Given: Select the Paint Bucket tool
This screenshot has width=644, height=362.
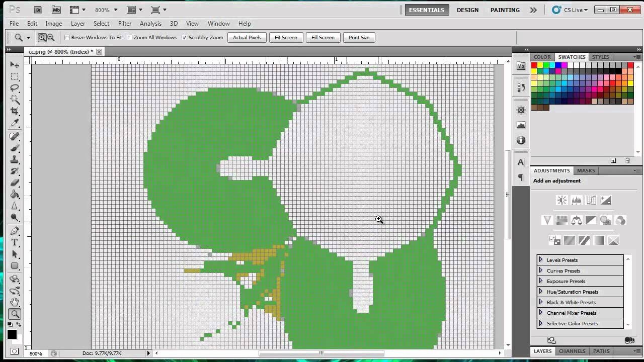Looking at the screenshot, I should 15,195.
